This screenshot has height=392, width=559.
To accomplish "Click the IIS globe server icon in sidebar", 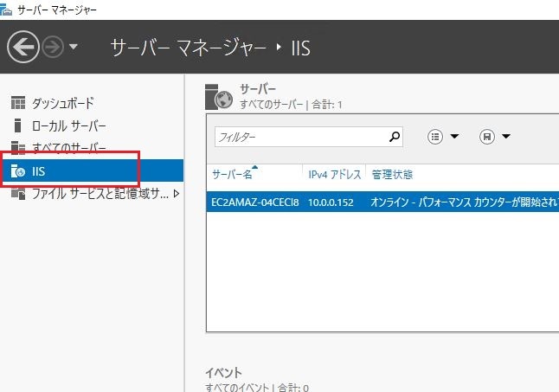I will point(18,171).
